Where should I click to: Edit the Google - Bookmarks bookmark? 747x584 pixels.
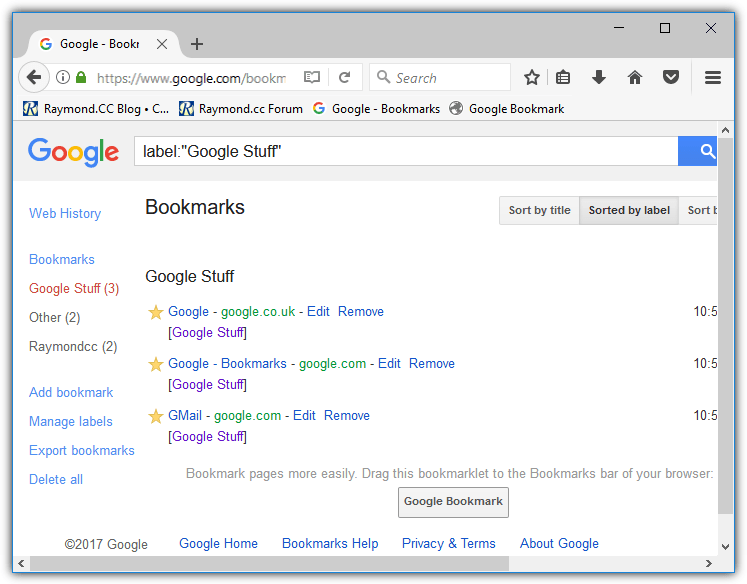[x=389, y=363]
